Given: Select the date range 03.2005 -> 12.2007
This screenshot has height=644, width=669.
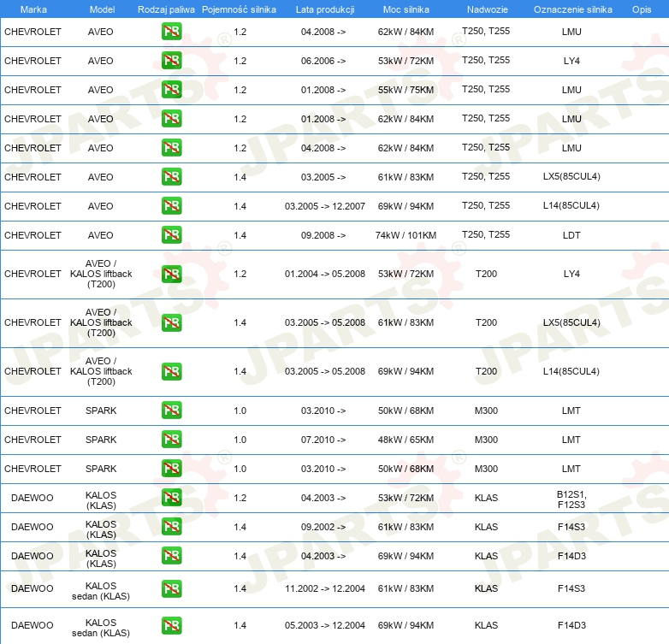Looking at the screenshot, I should (x=325, y=206).
